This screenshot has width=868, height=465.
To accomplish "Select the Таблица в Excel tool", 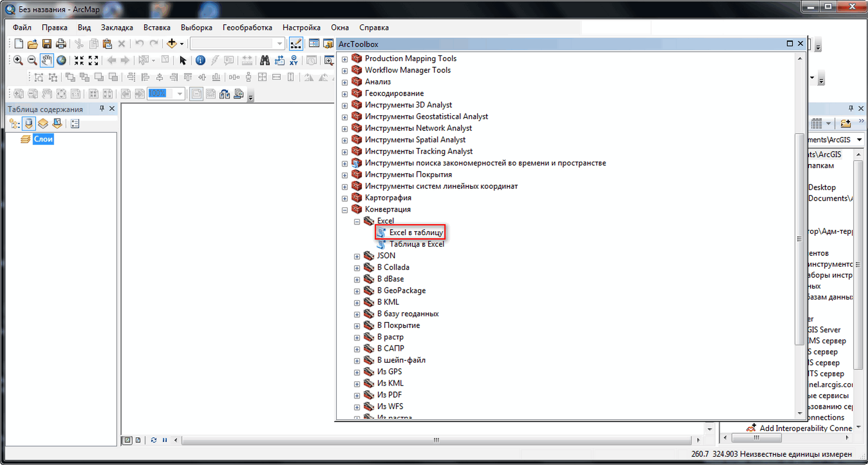I will click(x=416, y=244).
